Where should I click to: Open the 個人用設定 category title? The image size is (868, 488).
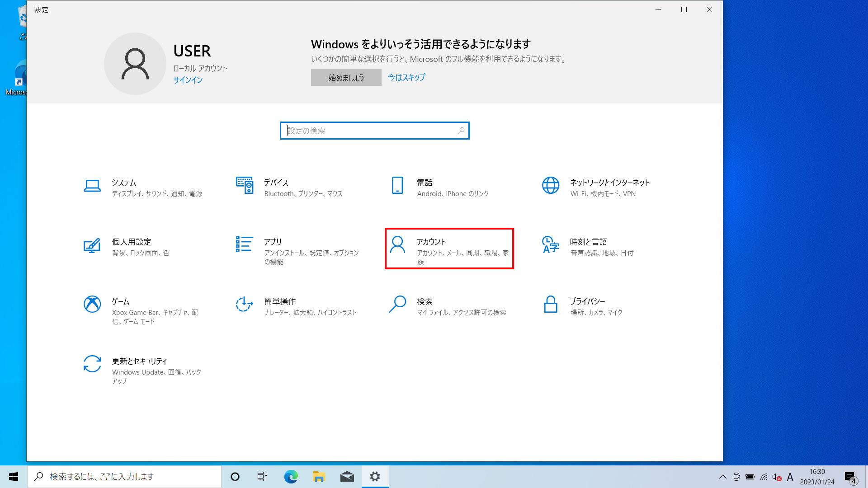coord(132,242)
